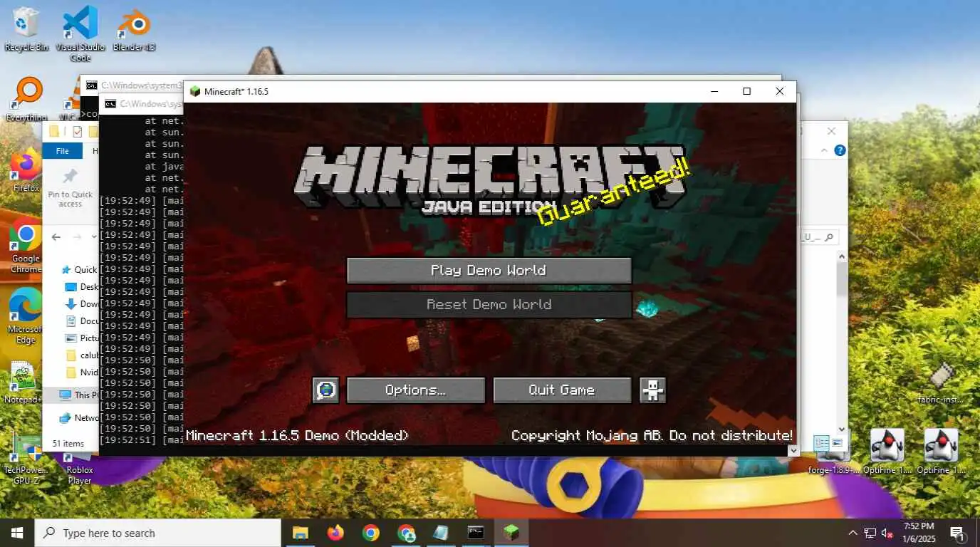Click Explorer scrollbar down arrow
This screenshot has height=547, width=980.
(842, 429)
